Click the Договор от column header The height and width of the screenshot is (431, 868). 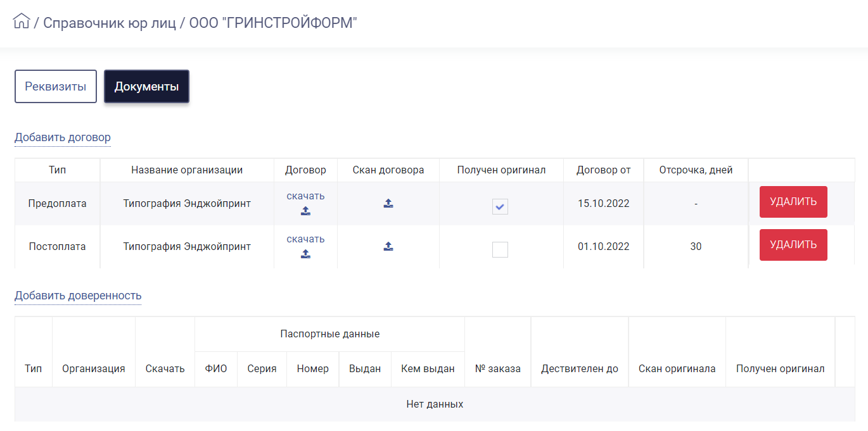[604, 170]
